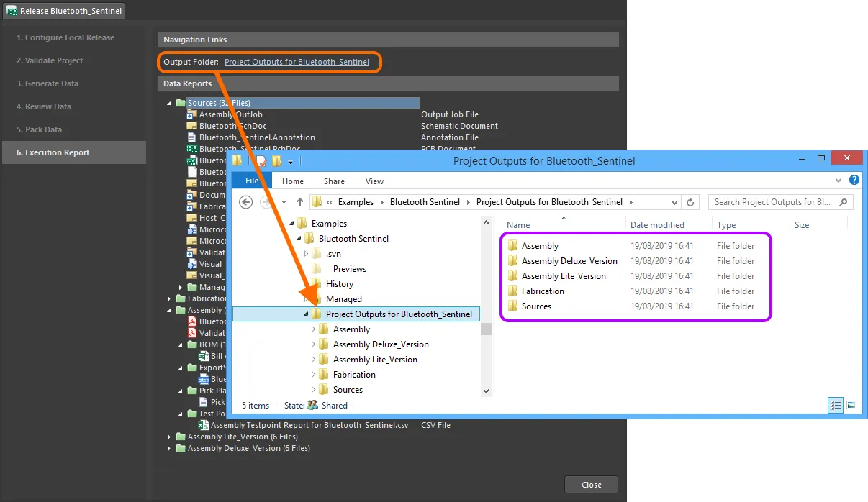Open the Share ribbon tab in Explorer
The height and width of the screenshot is (502, 868).
(334, 181)
